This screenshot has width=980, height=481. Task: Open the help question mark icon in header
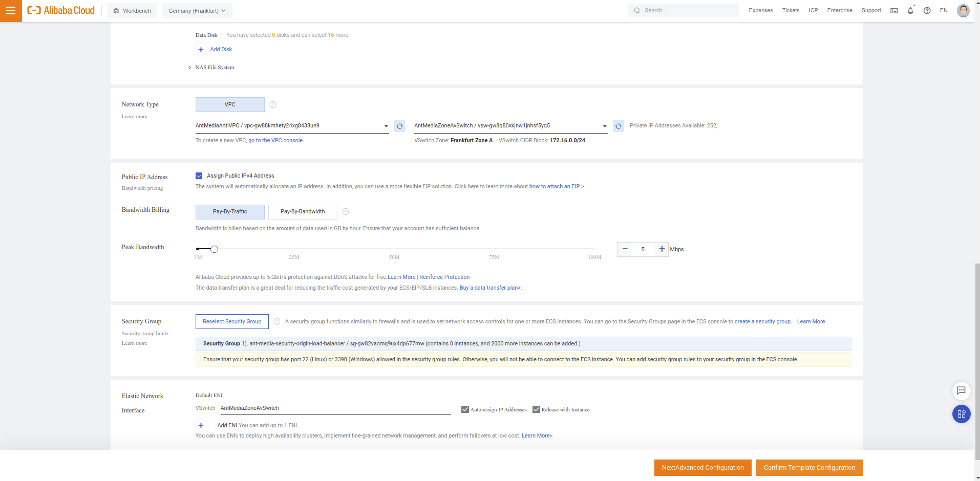point(927,11)
